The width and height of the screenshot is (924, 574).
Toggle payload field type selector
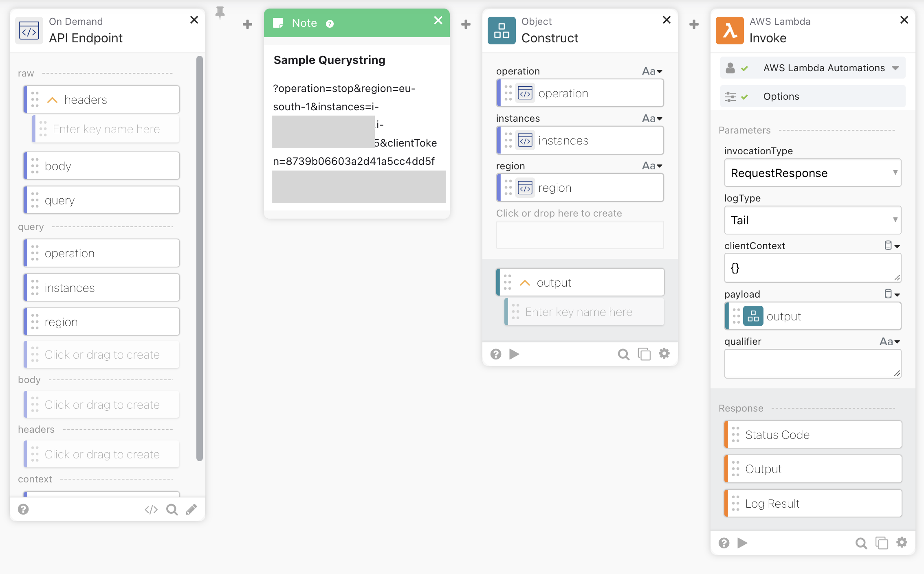pyautogui.click(x=892, y=294)
